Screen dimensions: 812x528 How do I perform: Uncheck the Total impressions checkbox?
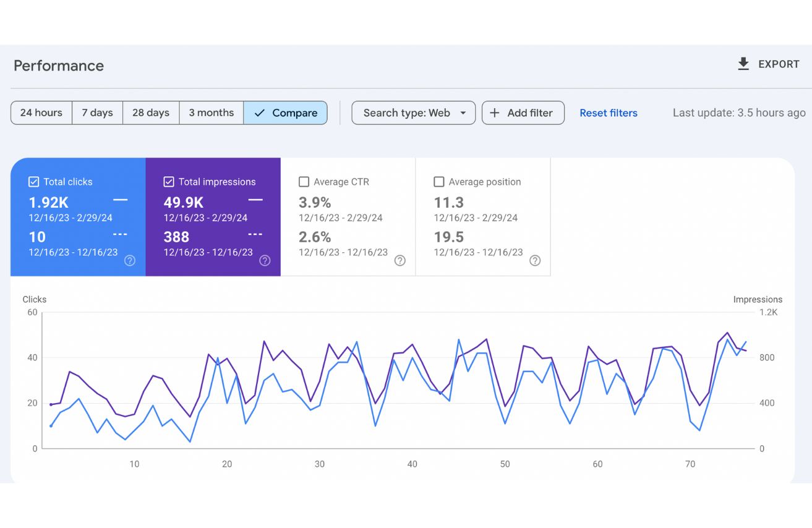169,182
